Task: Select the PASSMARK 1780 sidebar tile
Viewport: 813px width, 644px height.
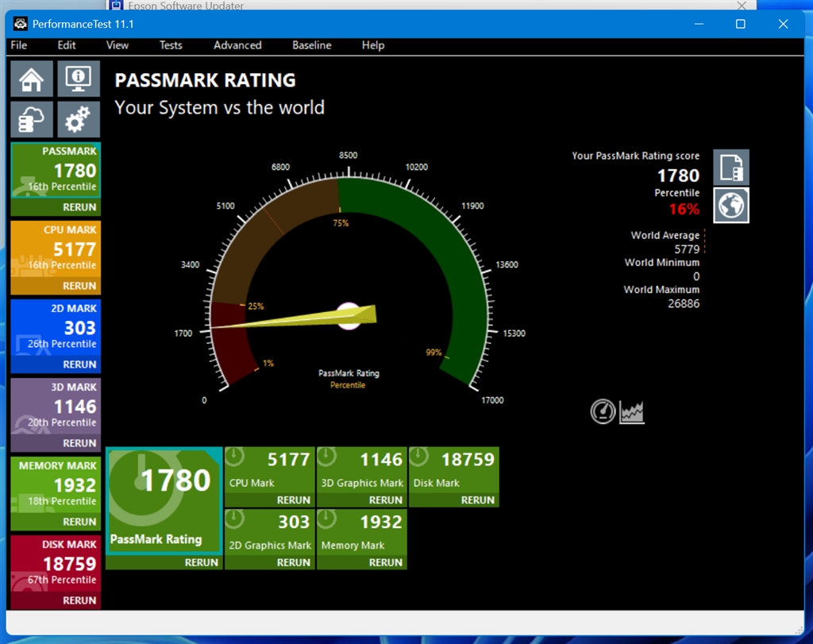Action: coord(56,170)
